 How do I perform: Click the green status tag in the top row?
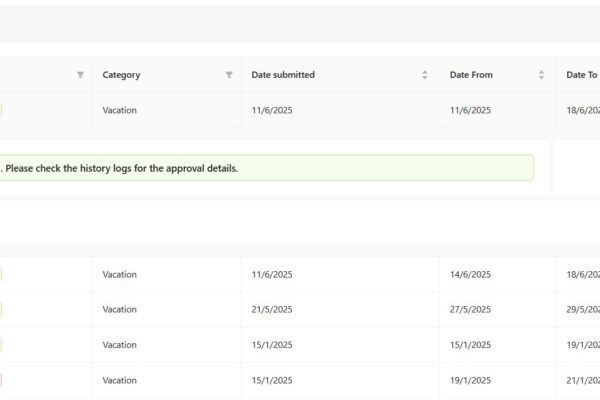(x=1, y=110)
